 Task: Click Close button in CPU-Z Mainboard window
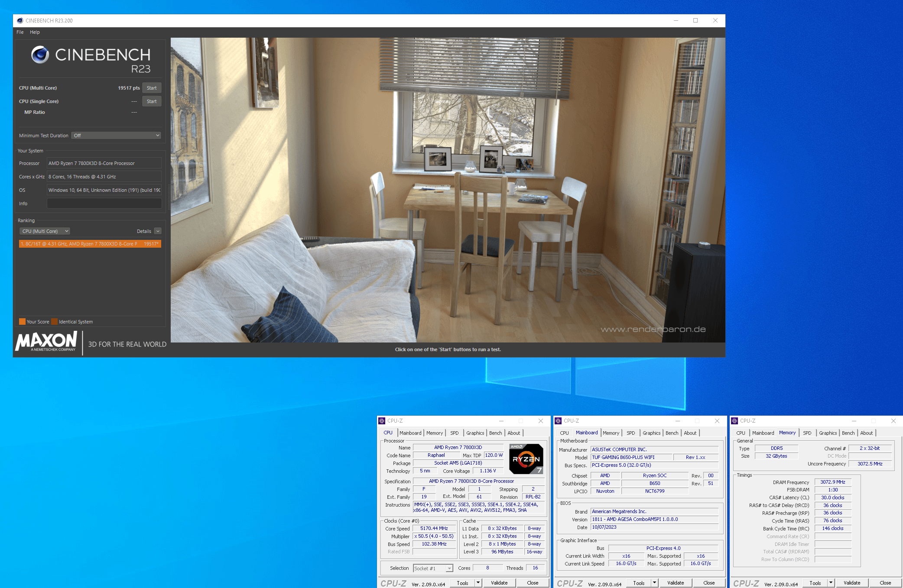click(709, 583)
